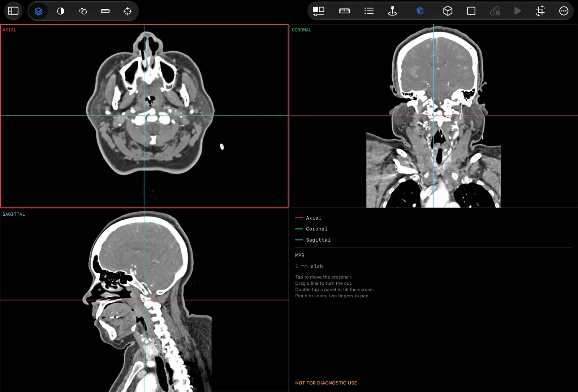Select the blue layers stack tool
Image resolution: width=578 pixels, height=392 pixels.
pos(38,11)
